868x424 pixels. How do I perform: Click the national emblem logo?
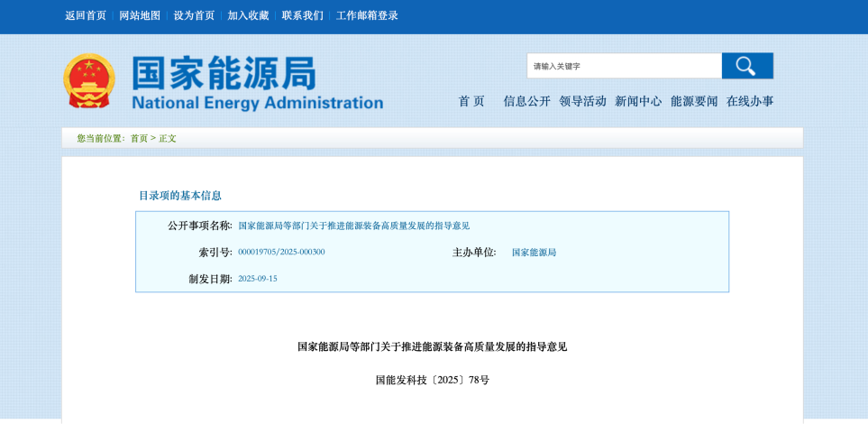pos(89,81)
